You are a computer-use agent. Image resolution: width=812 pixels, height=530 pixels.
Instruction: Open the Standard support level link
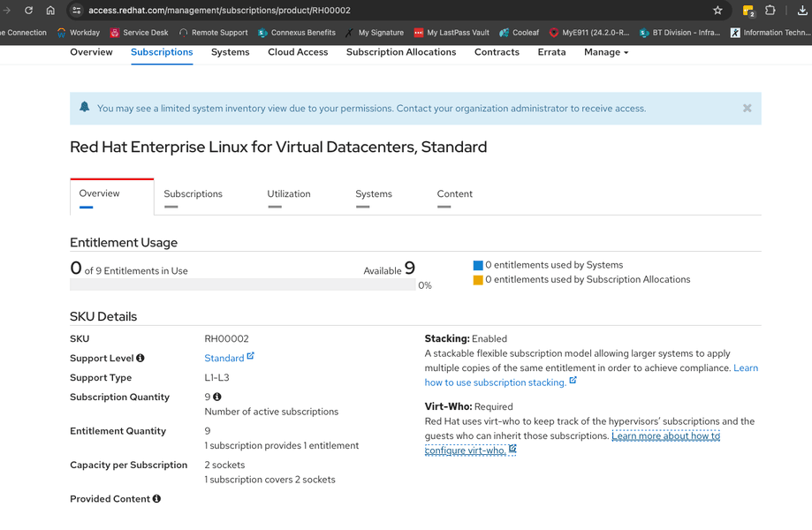[x=224, y=359]
